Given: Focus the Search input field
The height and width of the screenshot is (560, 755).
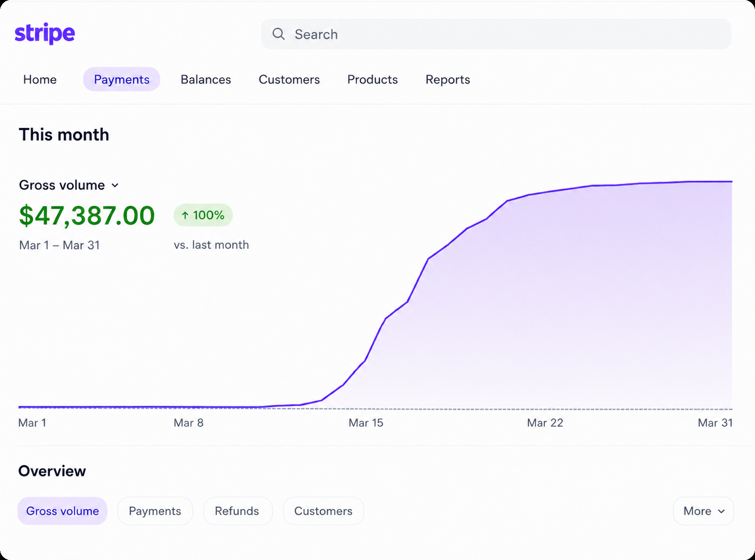Looking at the screenshot, I should (496, 34).
